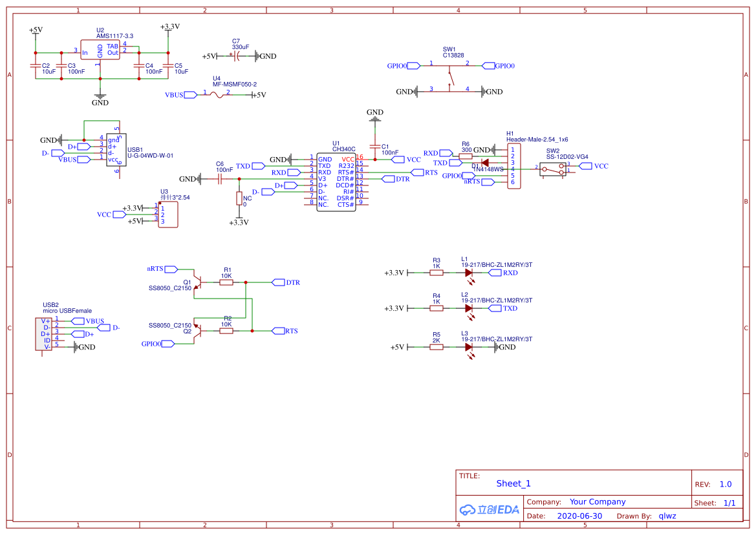
Task: Select transistor Q2 SS8050 symbol
Action: coord(197,330)
